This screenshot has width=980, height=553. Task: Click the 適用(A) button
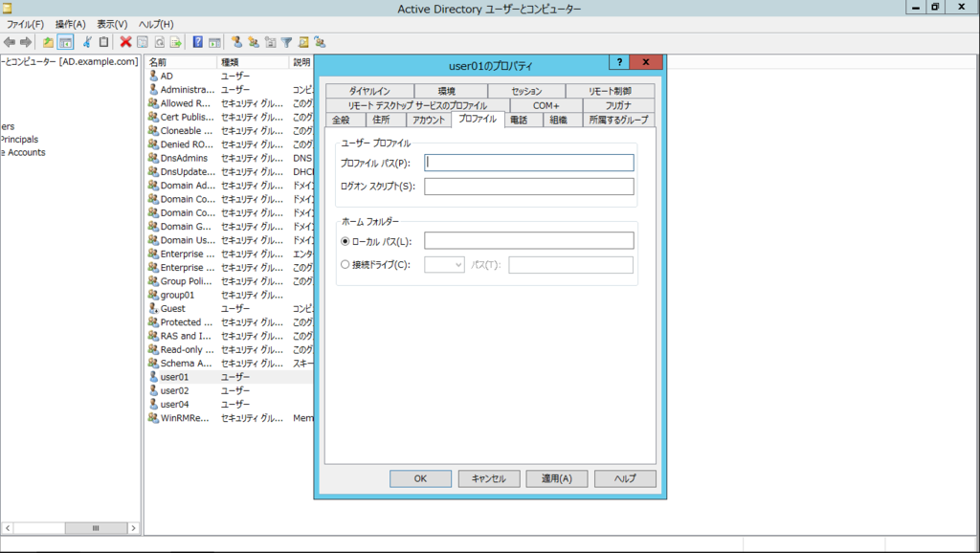(557, 478)
